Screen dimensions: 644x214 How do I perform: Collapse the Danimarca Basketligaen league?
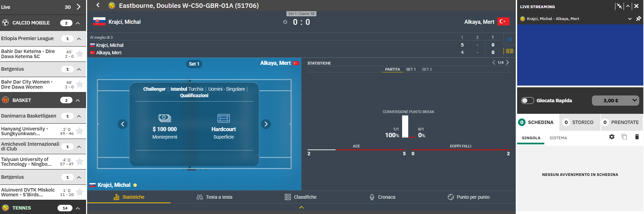tap(79, 116)
